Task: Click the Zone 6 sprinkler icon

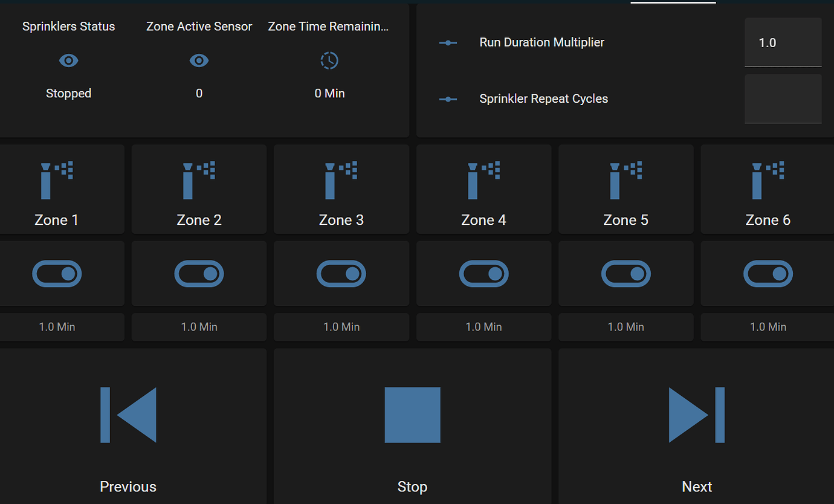Action: click(x=768, y=180)
